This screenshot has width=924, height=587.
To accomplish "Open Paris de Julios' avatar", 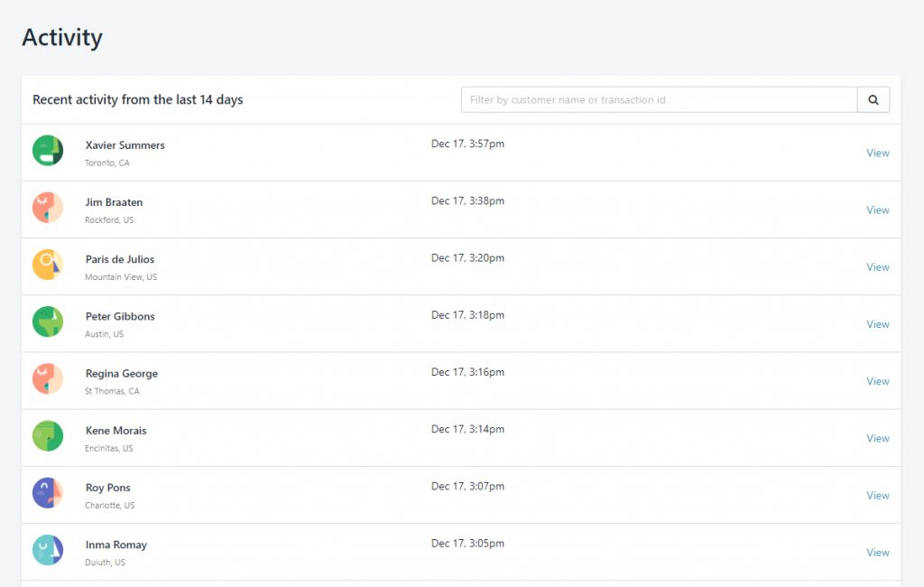I will (48, 265).
